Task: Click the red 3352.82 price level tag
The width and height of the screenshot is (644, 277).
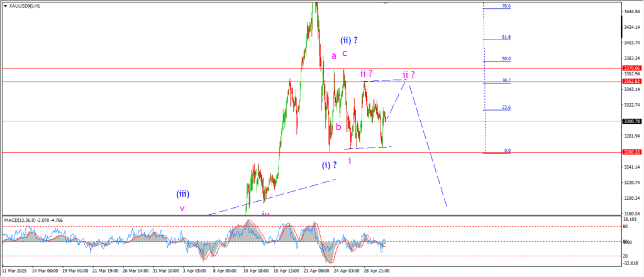Action: tap(632, 81)
